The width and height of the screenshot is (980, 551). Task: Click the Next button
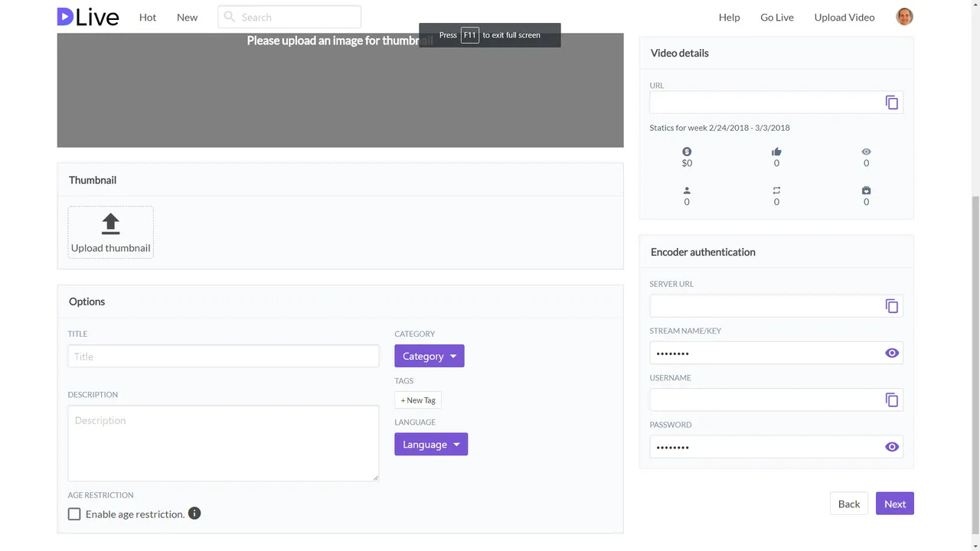pos(895,504)
